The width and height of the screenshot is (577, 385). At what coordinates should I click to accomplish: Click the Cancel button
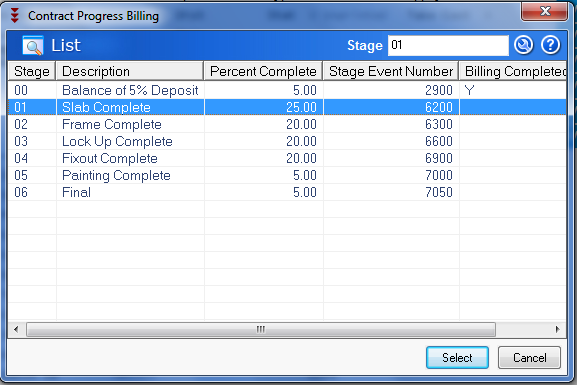coord(529,357)
